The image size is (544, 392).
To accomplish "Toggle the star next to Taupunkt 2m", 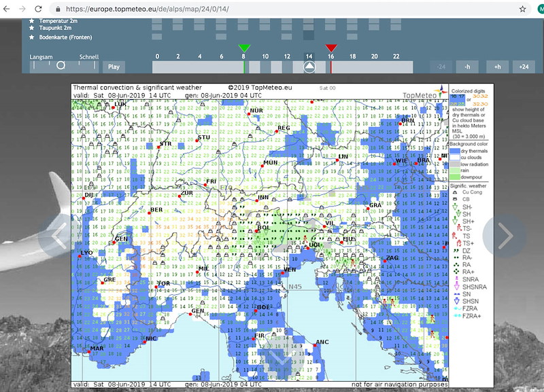I will tap(31, 28).
